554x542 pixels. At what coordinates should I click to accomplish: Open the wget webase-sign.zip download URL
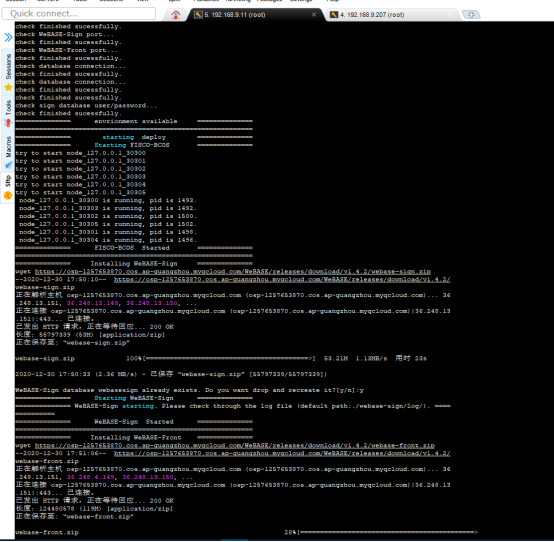click(x=232, y=272)
